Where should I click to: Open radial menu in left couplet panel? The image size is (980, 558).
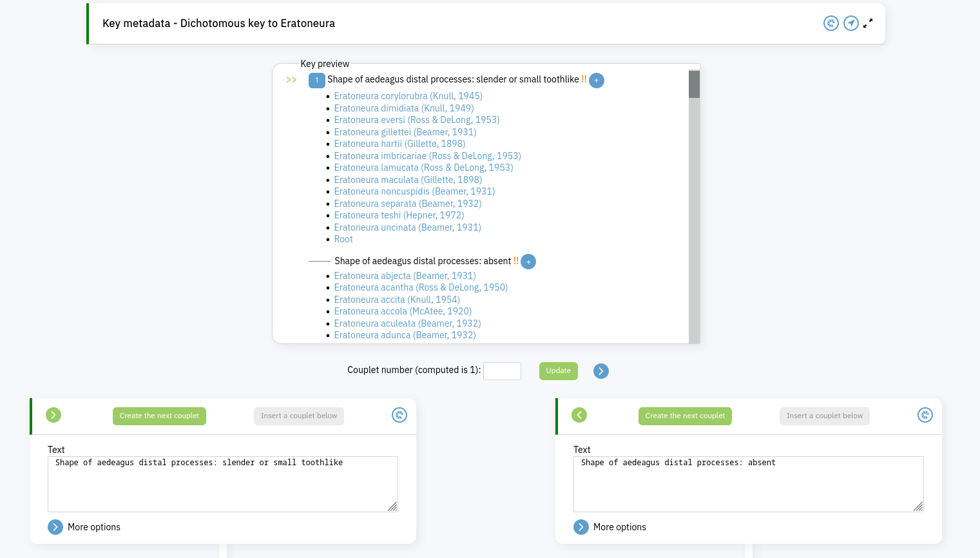coord(399,416)
